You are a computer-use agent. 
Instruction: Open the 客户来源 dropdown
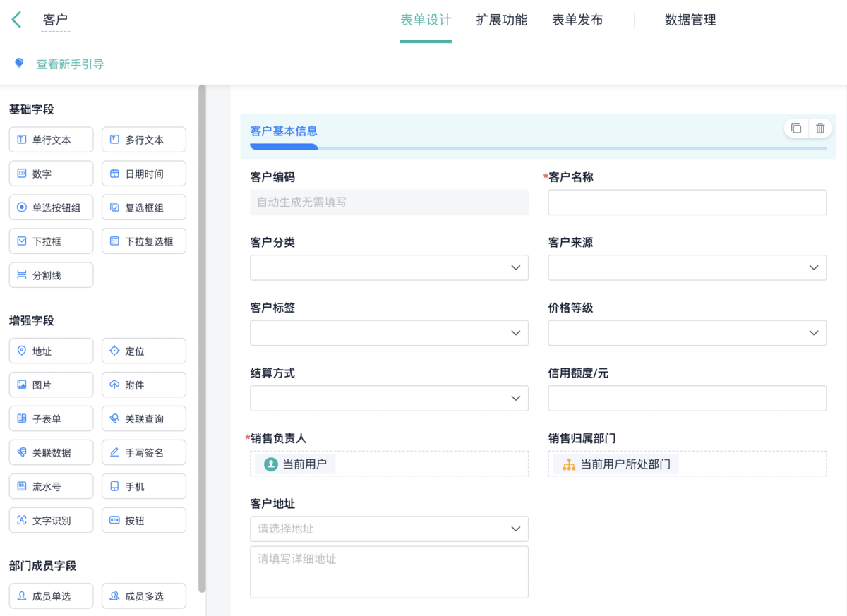pos(687,267)
